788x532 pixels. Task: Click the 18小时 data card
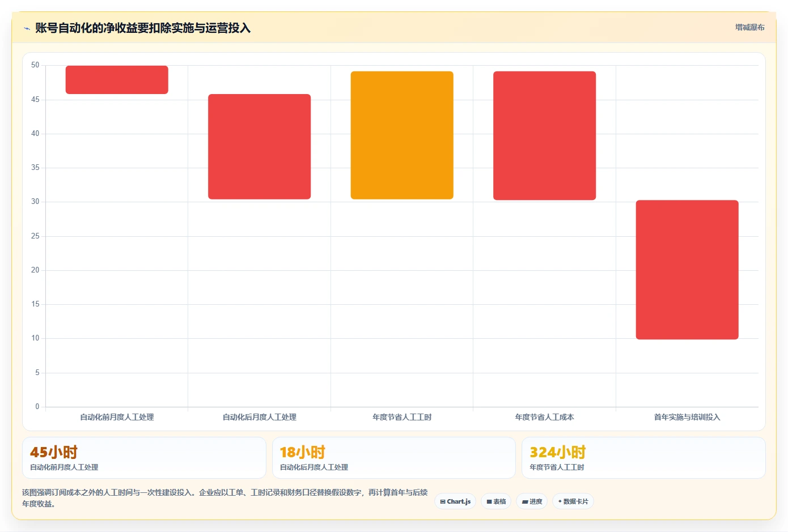click(394, 458)
